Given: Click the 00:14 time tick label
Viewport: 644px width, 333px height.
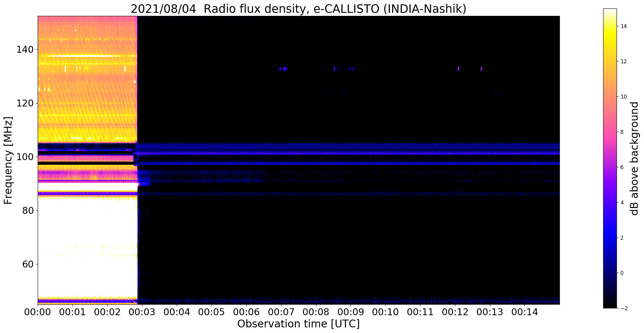Looking at the screenshot, I should tap(525, 312).
